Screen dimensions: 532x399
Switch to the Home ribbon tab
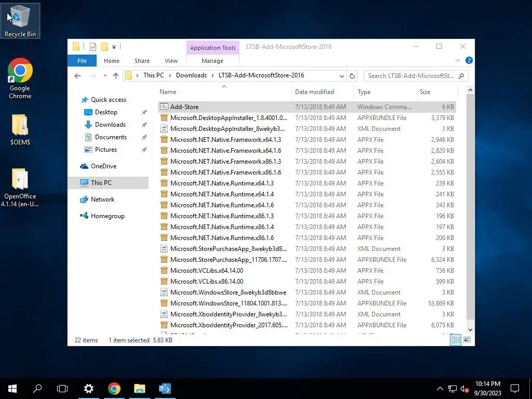[112, 61]
